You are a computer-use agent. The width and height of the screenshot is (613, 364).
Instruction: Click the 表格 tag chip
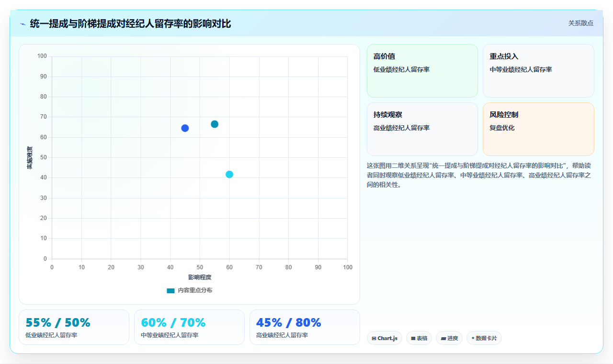(419, 338)
